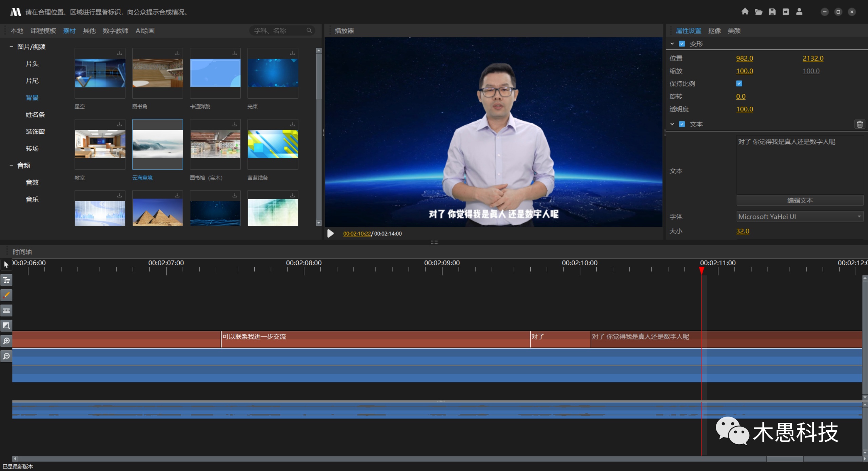Click the font size value 32.0

[x=743, y=231]
